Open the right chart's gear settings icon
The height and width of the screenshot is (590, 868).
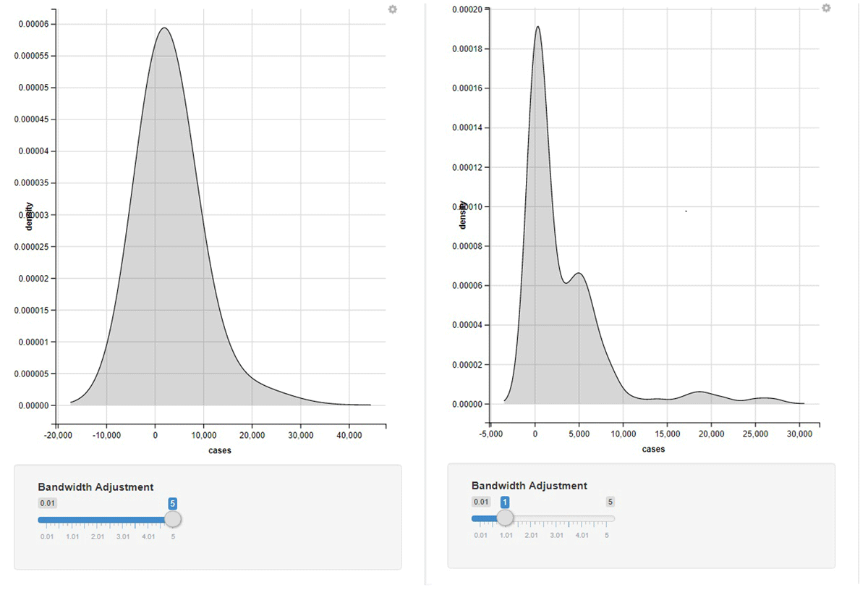point(826,8)
